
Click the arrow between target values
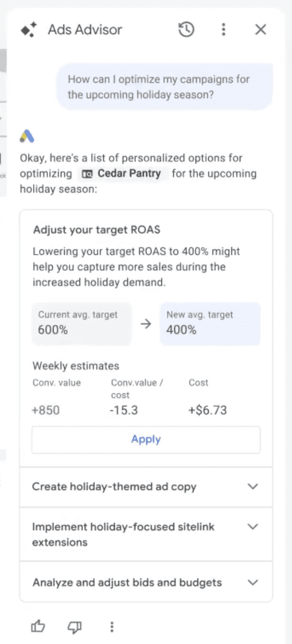[146, 324]
